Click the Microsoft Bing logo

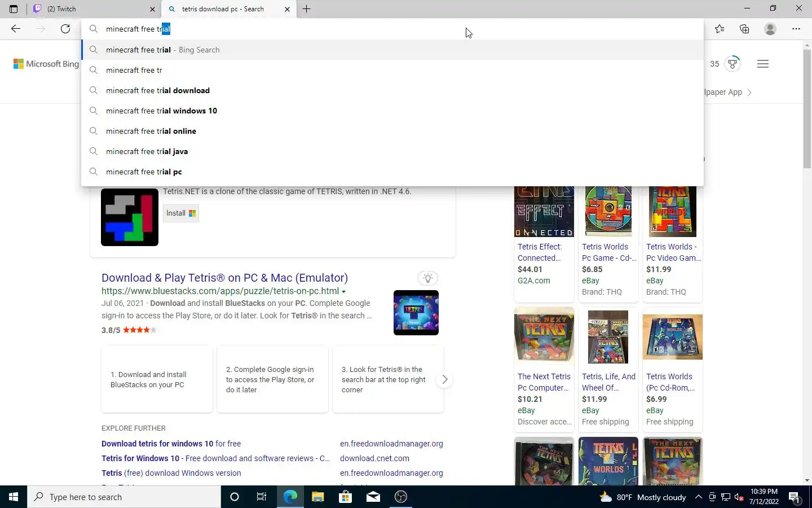(46, 64)
